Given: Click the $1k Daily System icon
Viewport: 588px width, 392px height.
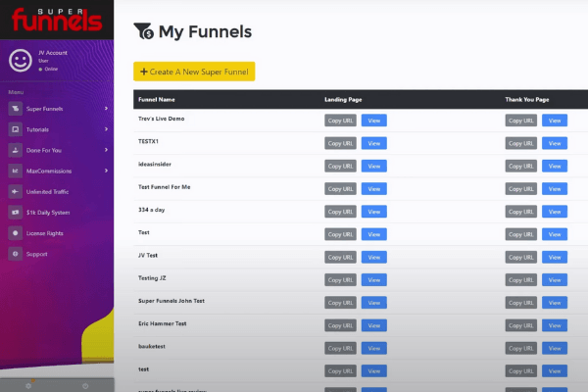Looking at the screenshot, I should tap(16, 213).
